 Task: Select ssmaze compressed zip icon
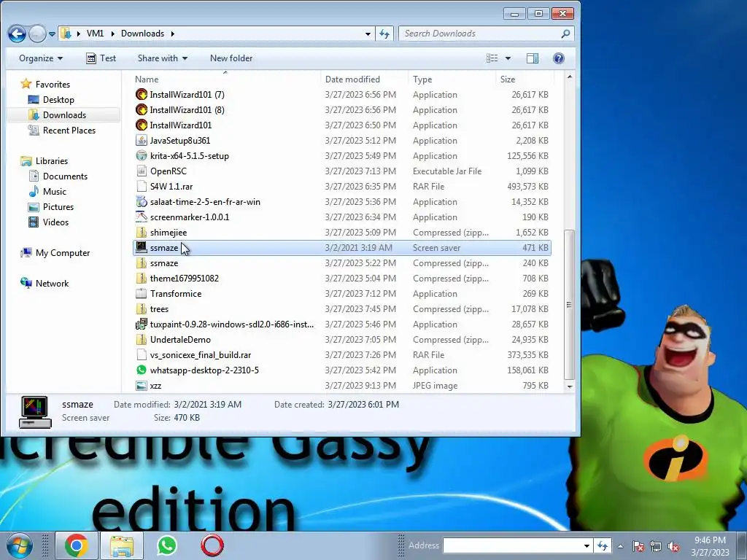coord(142,262)
